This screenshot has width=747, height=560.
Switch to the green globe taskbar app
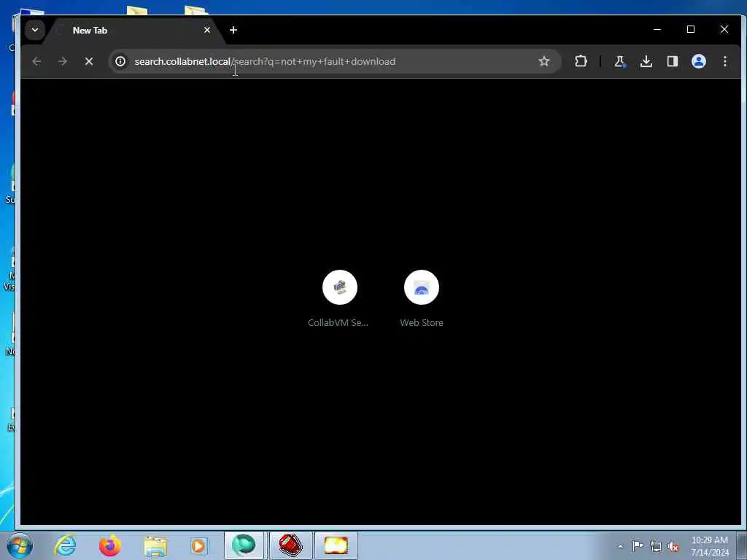coord(244,545)
